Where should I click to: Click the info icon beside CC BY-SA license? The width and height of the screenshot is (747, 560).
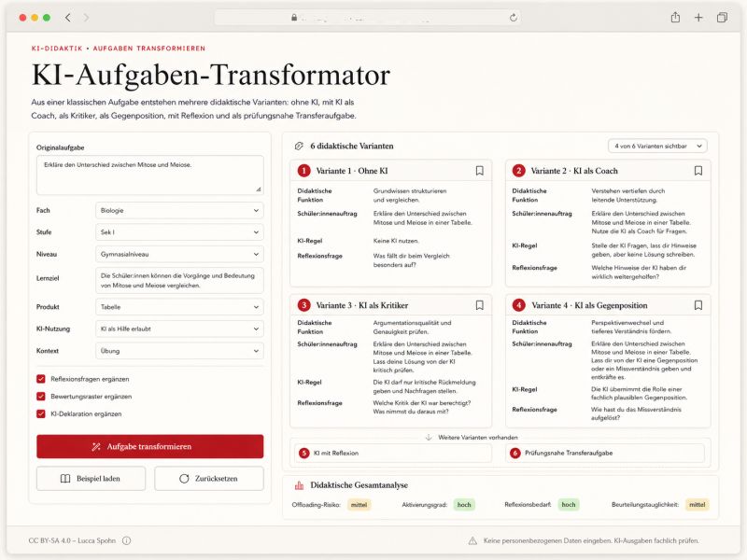126,540
